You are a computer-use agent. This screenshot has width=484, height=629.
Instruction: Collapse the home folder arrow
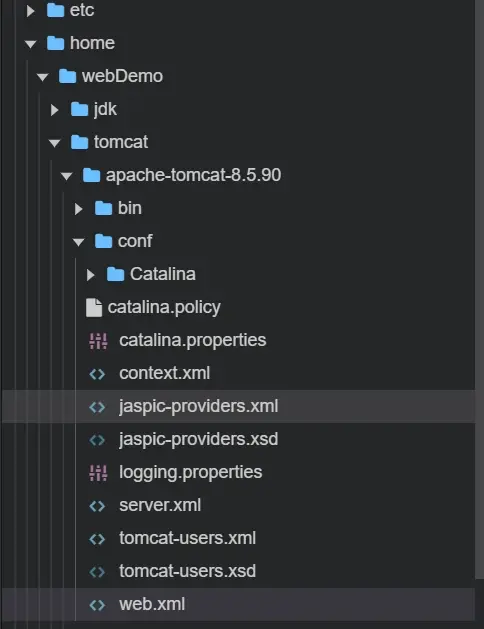click(30, 44)
